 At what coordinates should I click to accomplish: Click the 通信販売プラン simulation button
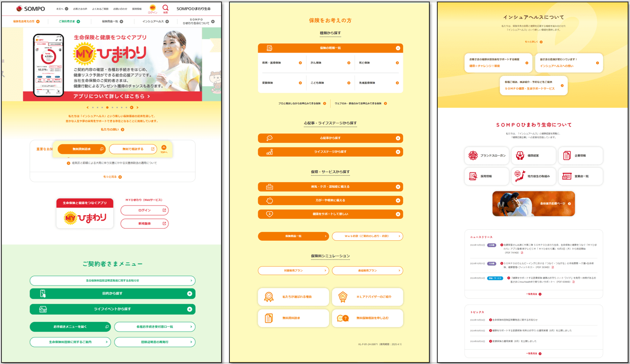click(367, 270)
